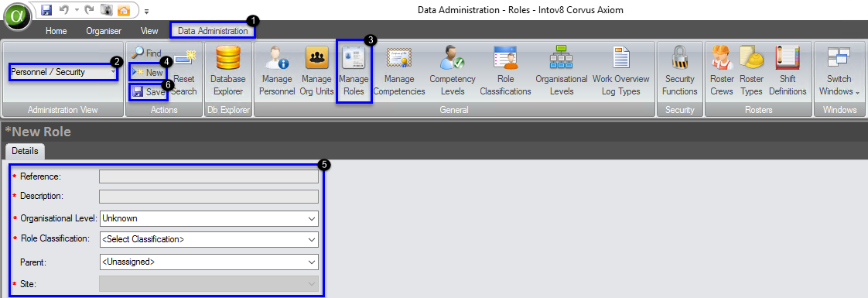The width and height of the screenshot is (868, 298).
Task: Click the Save action button
Action: click(x=148, y=92)
